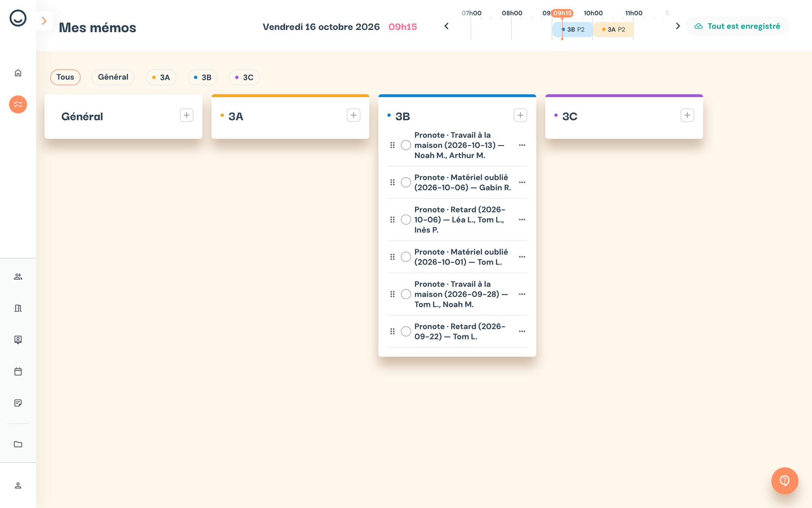Add a memo to the 3B column
Screen dimensions: 812x508
tap(520, 115)
